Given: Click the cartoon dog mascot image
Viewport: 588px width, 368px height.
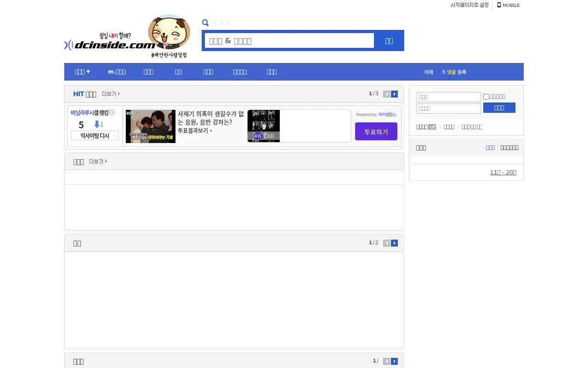Looking at the screenshot, I should coord(169,32).
